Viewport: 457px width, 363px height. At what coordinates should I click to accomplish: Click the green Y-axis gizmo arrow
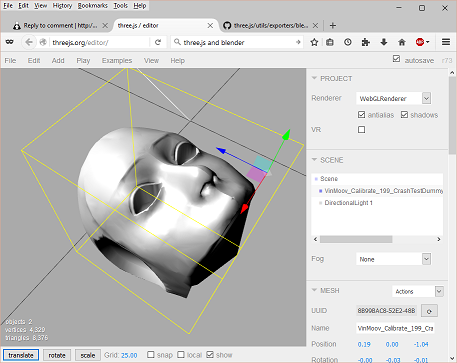point(286,134)
